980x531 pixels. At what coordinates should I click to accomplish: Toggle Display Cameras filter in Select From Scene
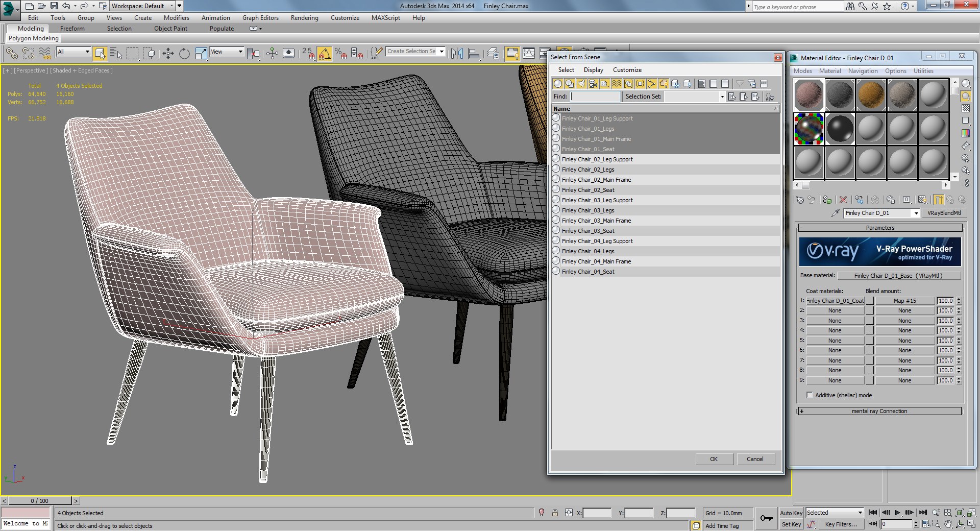point(593,84)
